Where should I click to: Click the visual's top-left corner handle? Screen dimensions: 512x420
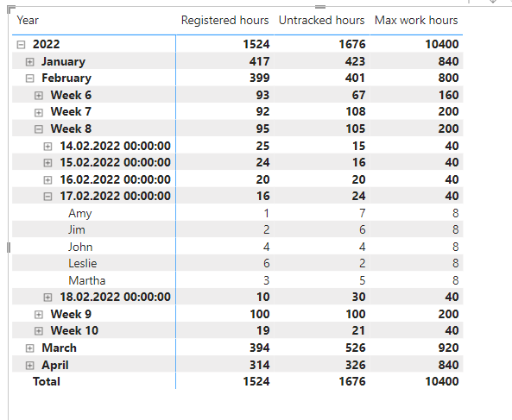coord(10,9)
